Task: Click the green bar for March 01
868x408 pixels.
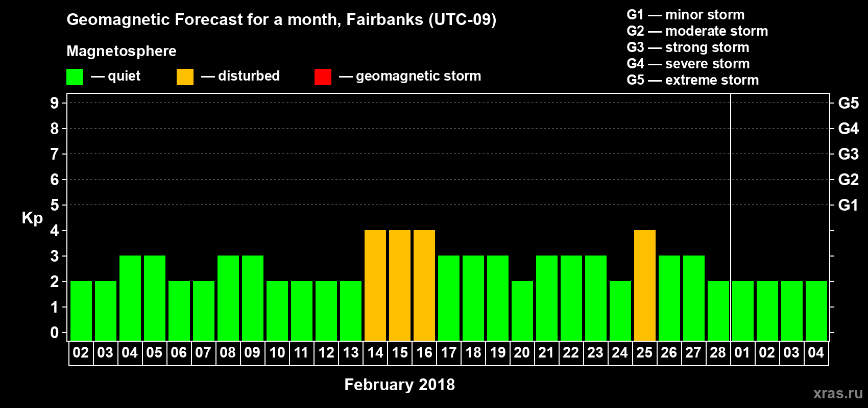Action: [743, 311]
